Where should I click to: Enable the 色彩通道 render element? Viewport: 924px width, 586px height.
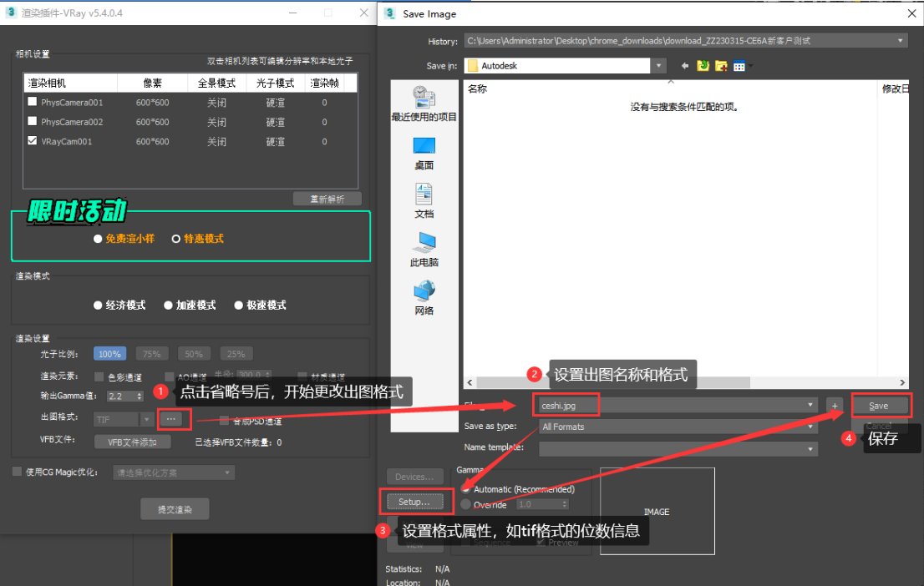coord(99,375)
